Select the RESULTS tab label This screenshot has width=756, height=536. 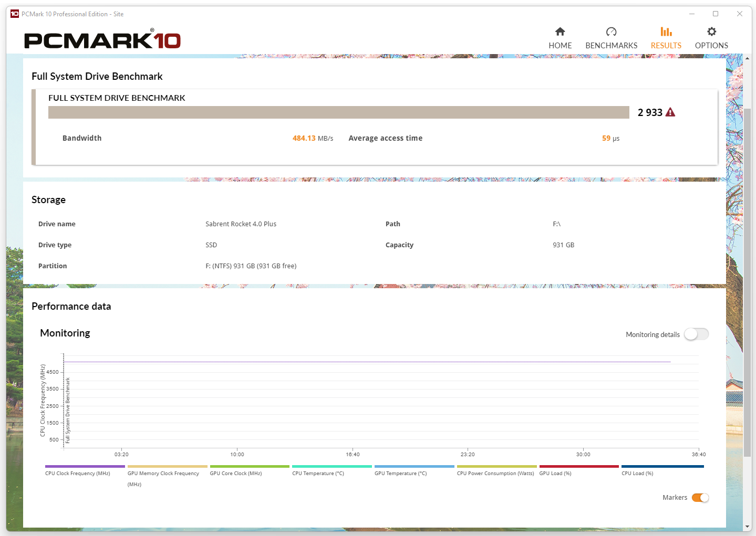(666, 46)
